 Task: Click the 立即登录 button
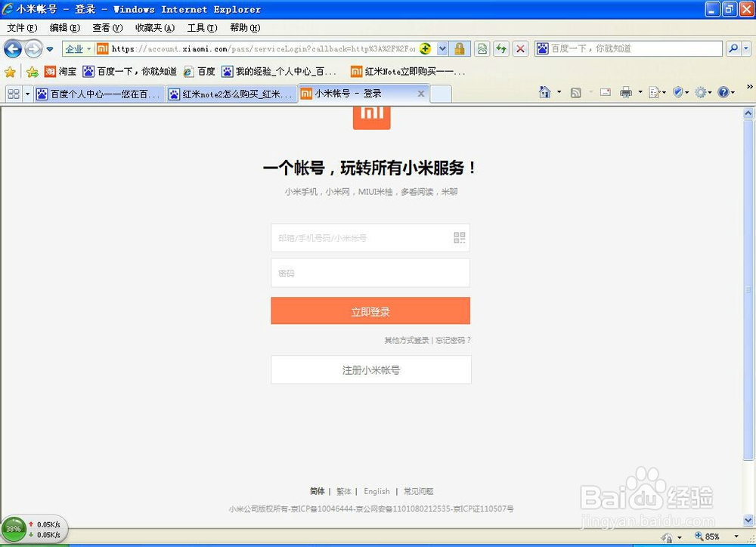tap(370, 311)
